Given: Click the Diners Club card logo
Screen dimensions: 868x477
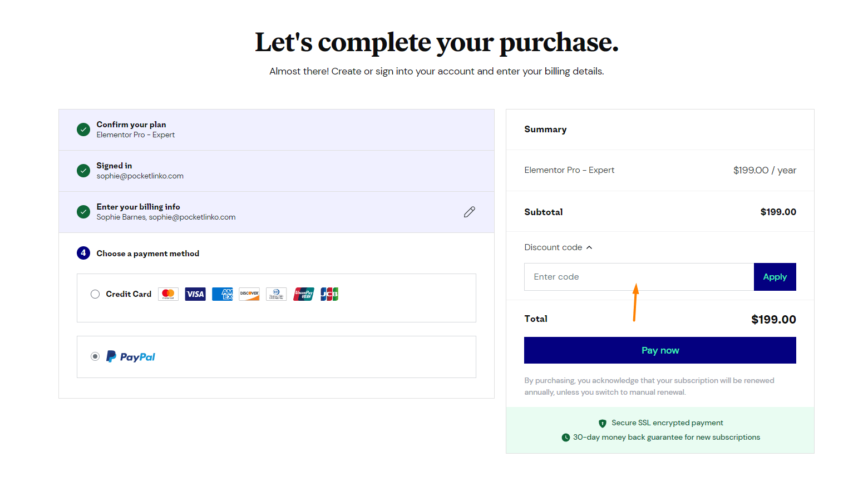Looking at the screenshot, I should 277,294.
